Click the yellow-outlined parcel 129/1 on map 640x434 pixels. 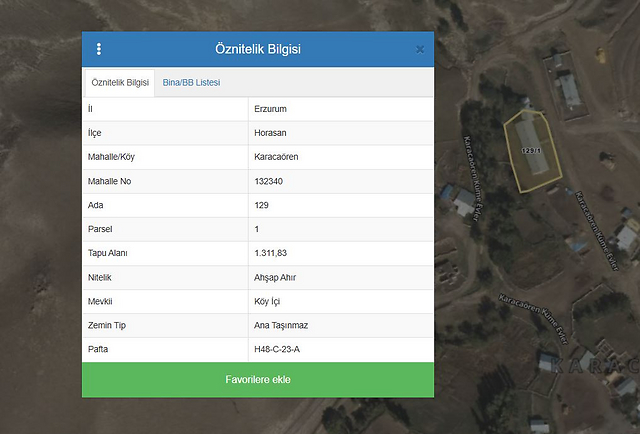click(x=532, y=150)
